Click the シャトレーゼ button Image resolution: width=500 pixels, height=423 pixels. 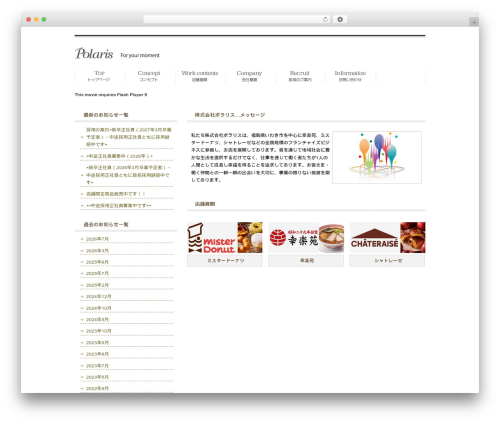pos(387,261)
